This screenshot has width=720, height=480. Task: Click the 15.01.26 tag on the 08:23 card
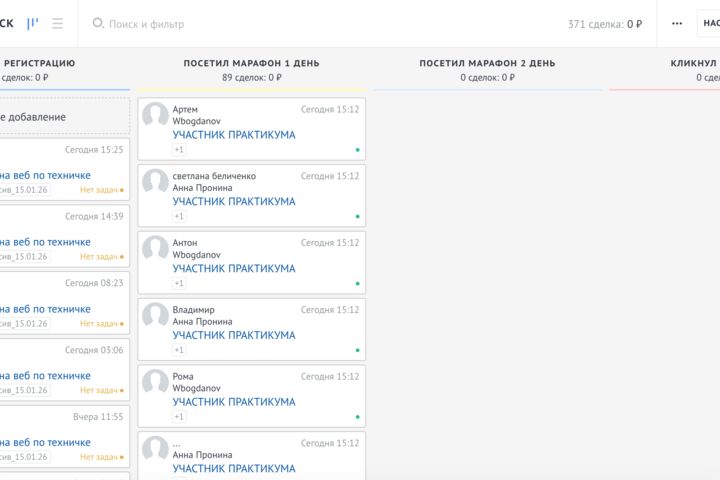pos(24,323)
